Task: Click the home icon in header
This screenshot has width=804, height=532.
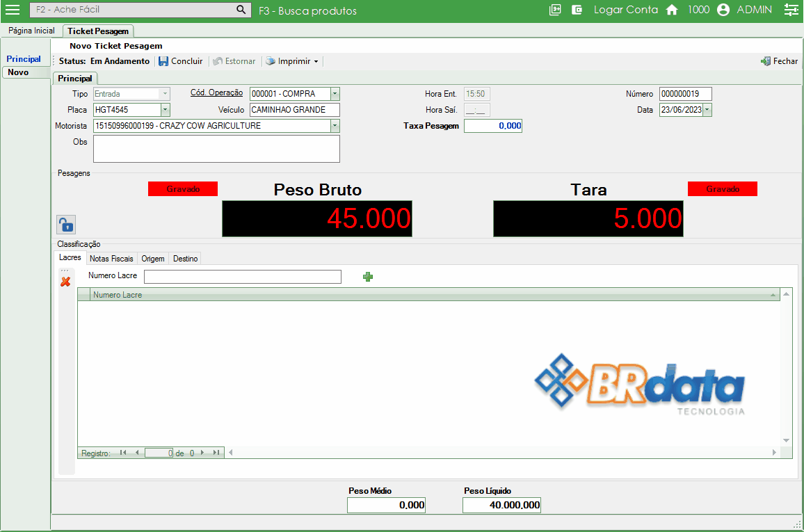Action: (x=672, y=10)
